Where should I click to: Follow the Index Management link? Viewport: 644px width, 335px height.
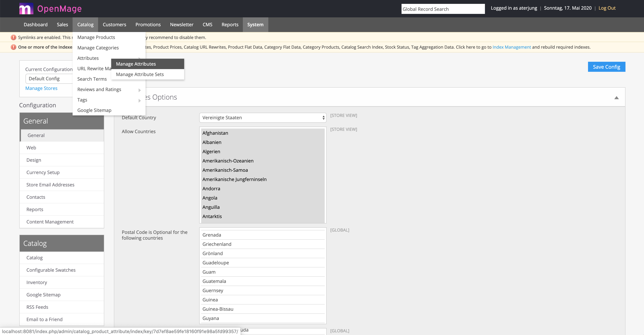click(x=512, y=47)
